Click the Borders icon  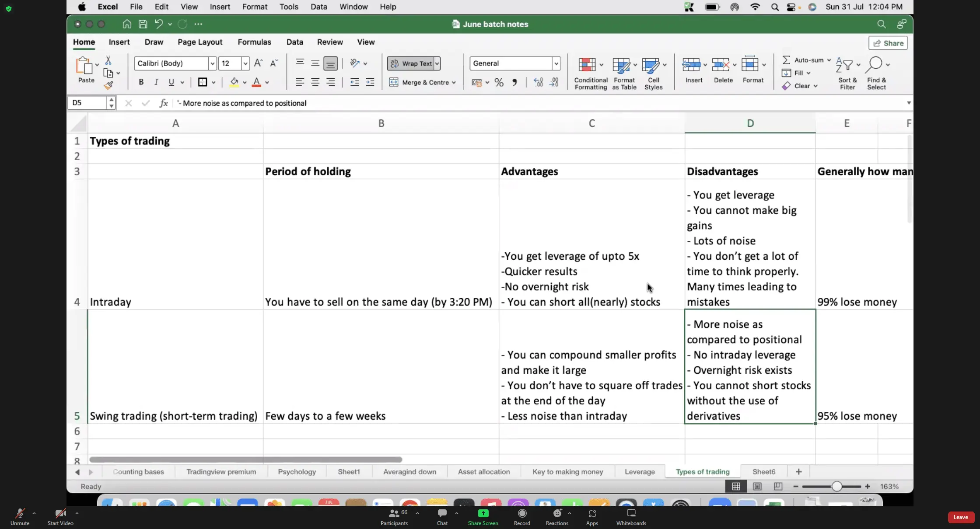(x=203, y=82)
